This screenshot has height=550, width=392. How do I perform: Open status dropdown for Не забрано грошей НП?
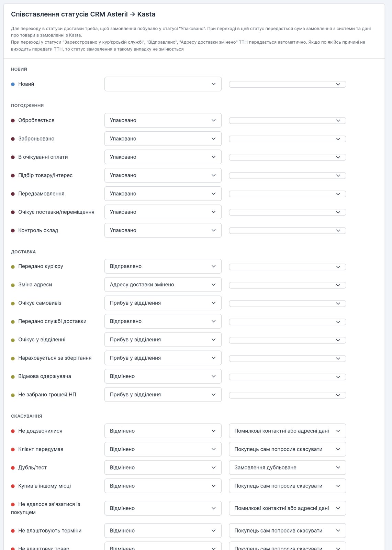(x=163, y=395)
